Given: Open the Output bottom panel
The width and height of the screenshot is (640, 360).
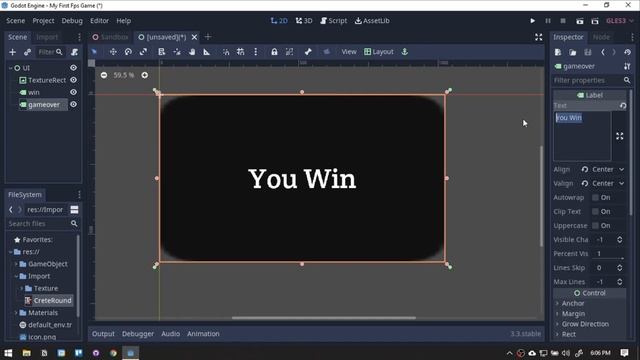Looking at the screenshot, I should [x=103, y=334].
